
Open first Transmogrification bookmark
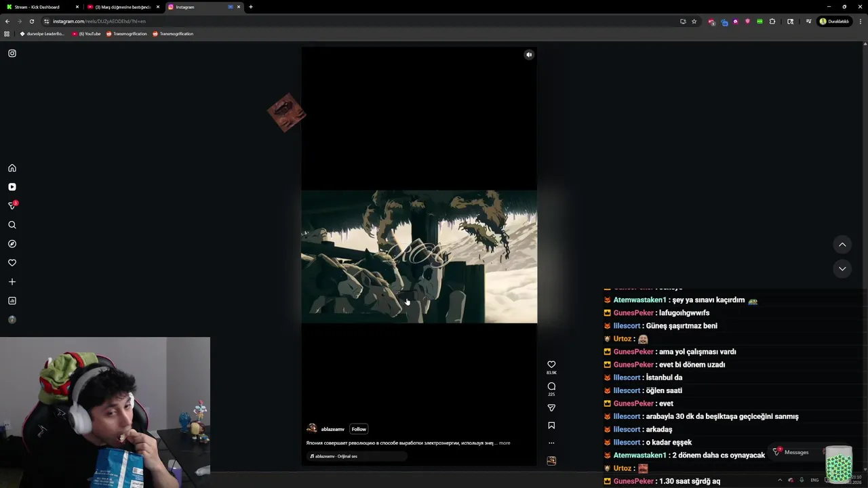point(126,34)
